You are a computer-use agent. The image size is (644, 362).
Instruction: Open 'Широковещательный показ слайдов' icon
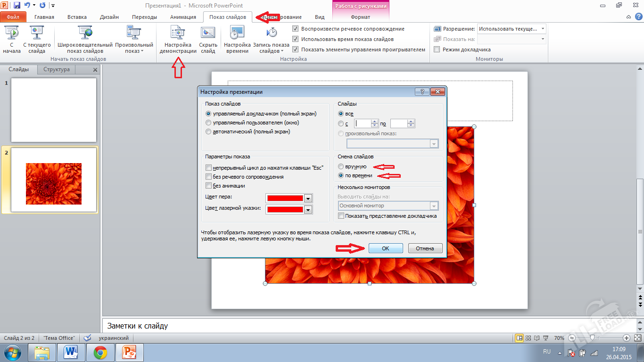pyautogui.click(x=85, y=33)
